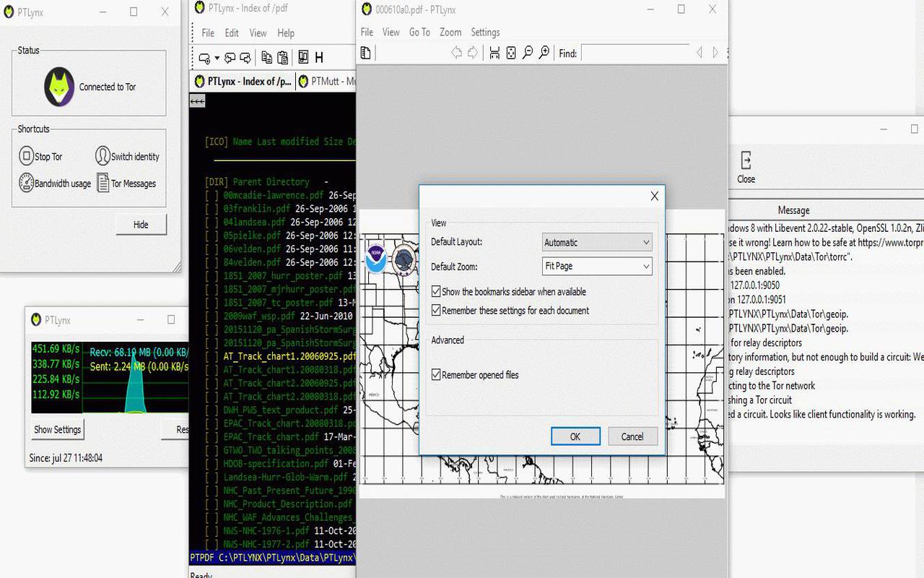
Task: Open Settings menu in PDF viewer
Action: pyautogui.click(x=485, y=33)
